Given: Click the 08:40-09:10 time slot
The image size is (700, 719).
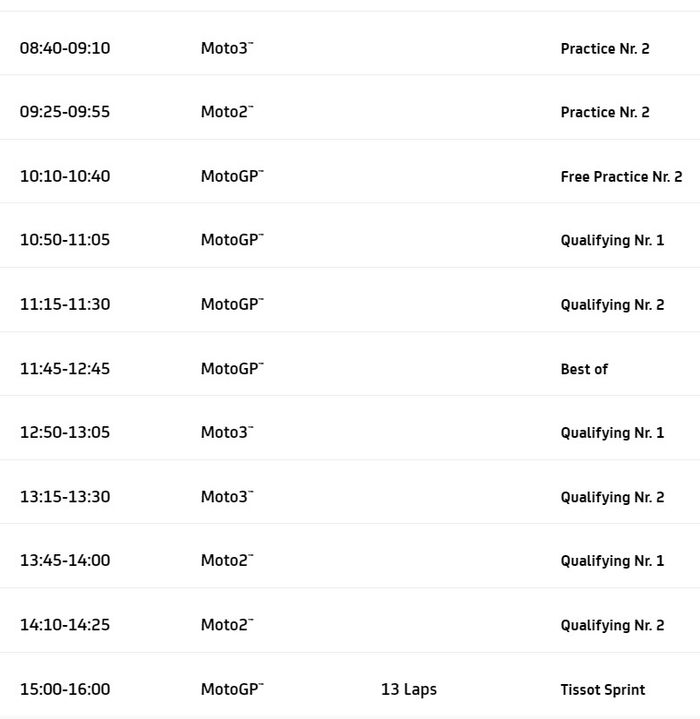Looking at the screenshot, I should tap(65, 48).
